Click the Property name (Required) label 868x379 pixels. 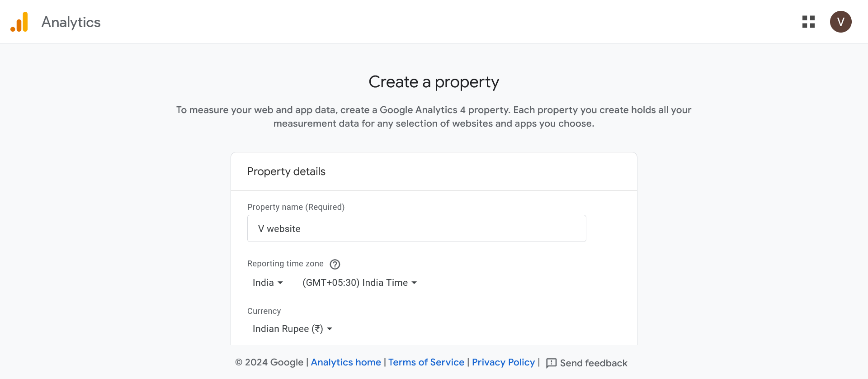[296, 207]
